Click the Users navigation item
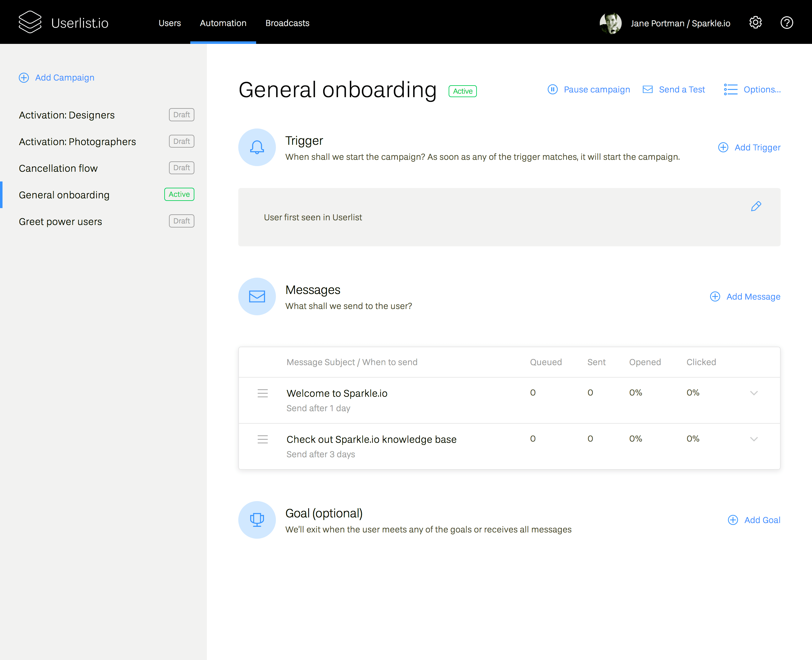 [x=168, y=23]
